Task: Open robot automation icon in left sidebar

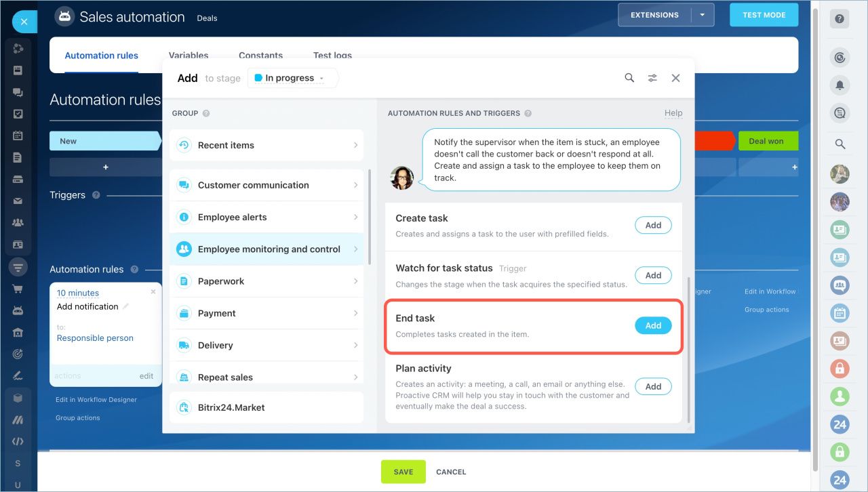Action: [x=18, y=310]
